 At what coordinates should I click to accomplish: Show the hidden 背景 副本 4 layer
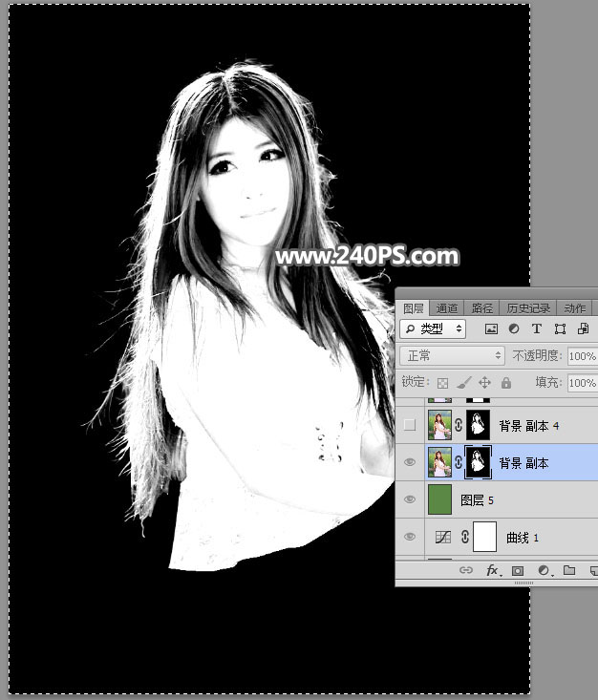pyautogui.click(x=410, y=425)
